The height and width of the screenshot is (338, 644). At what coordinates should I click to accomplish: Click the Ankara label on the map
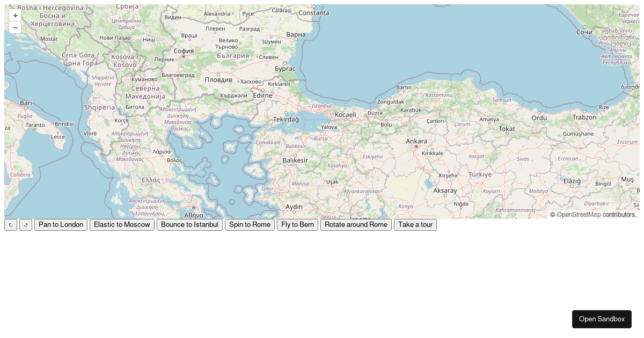[x=416, y=141]
